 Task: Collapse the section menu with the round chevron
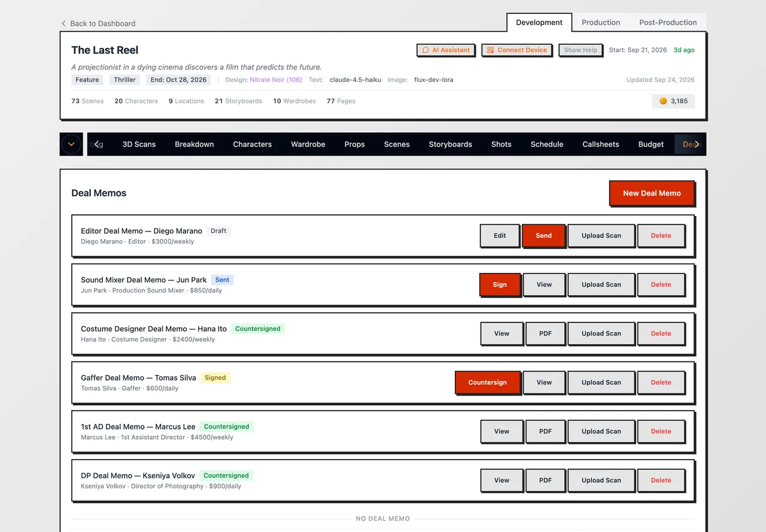71,144
